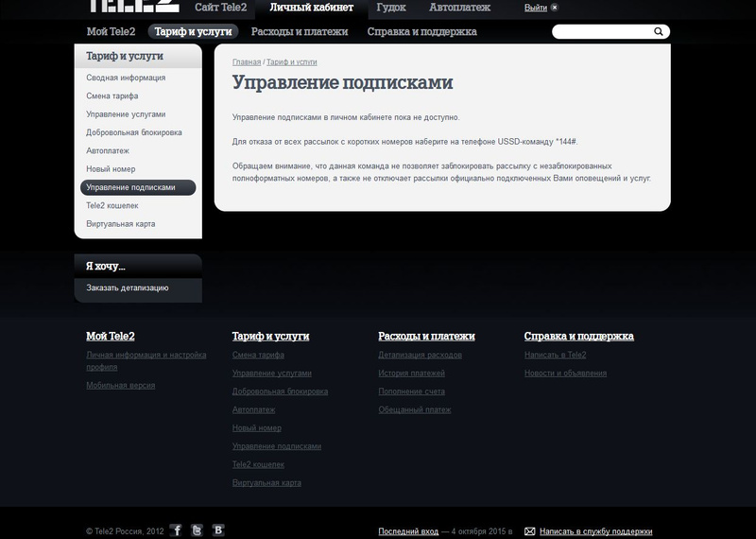Open Написать в Tele2 link

(x=556, y=356)
